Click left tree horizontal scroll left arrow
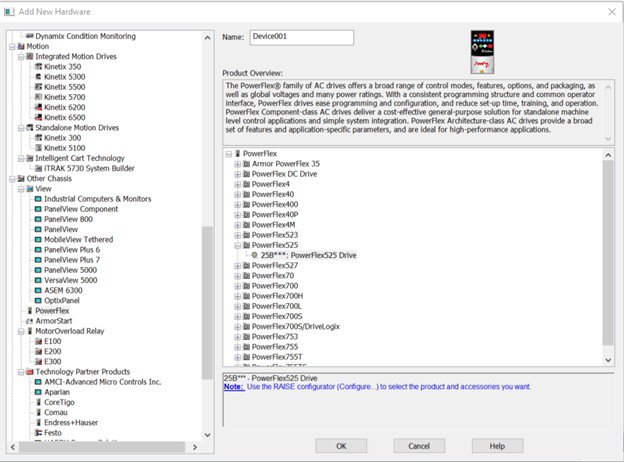This screenshot has width=624, height=462. [x=13, y=447]
